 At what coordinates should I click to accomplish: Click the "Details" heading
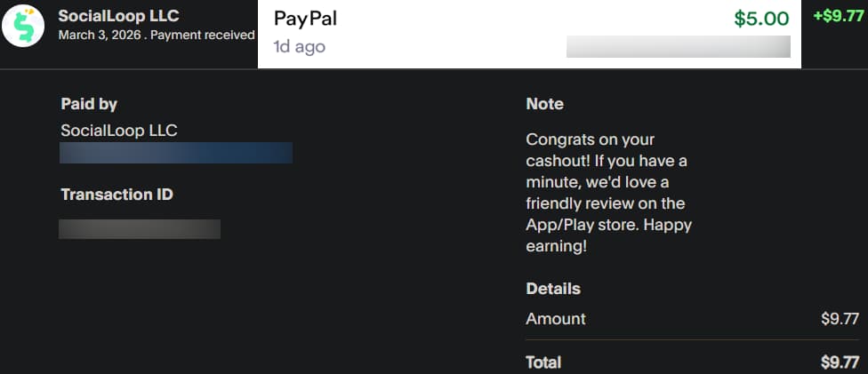click(553, 289)
